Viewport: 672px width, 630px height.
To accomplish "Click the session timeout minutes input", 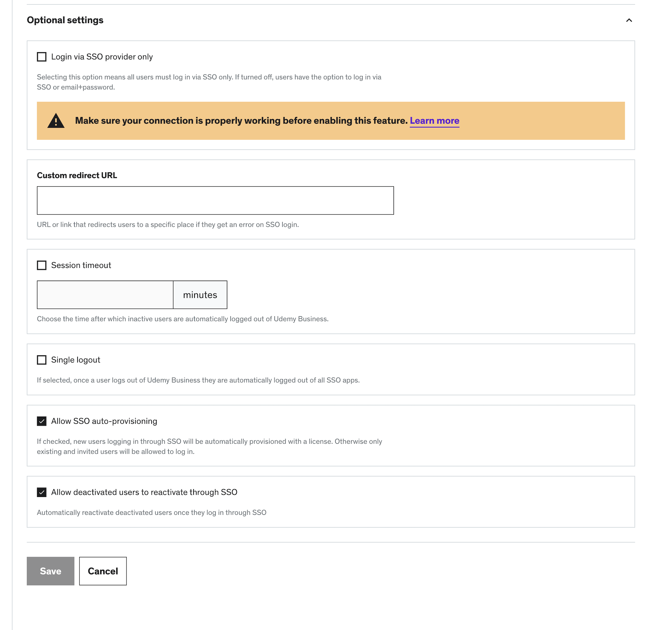I will 105,295.
